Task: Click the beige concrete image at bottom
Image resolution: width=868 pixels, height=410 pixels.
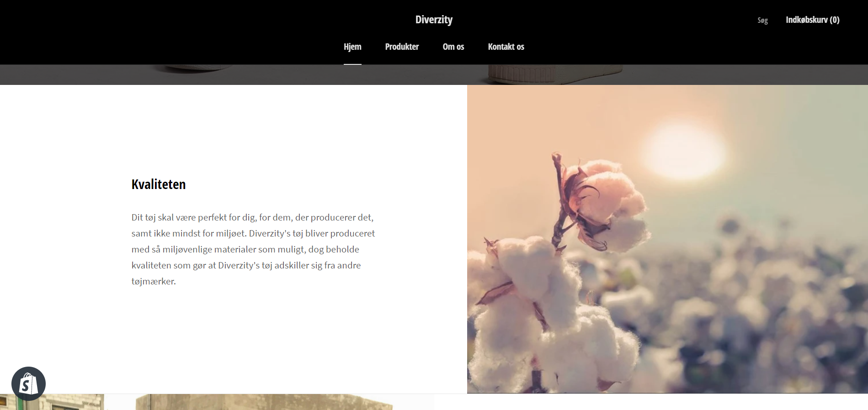Action: pos(265,402)
